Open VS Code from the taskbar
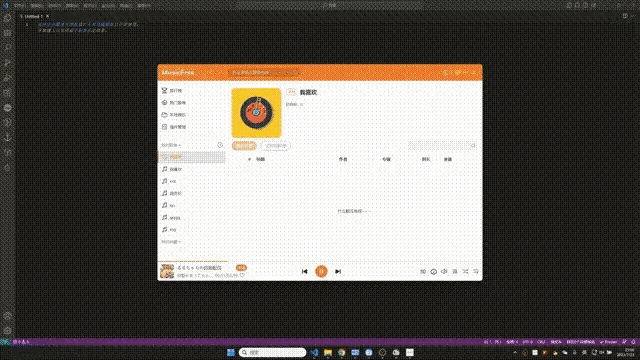This screenshot has height=360, width=640. coord(314,352)
